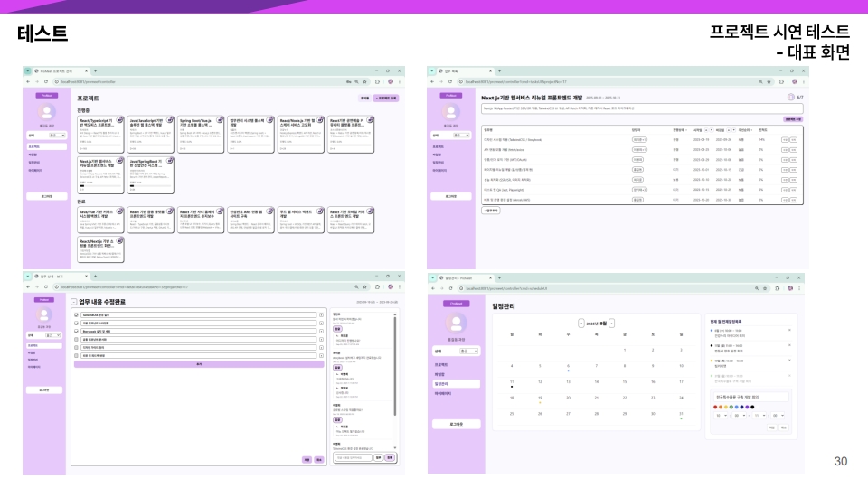
Task: Reload the schedule management browser page
Action: click(x=450, y=288)
